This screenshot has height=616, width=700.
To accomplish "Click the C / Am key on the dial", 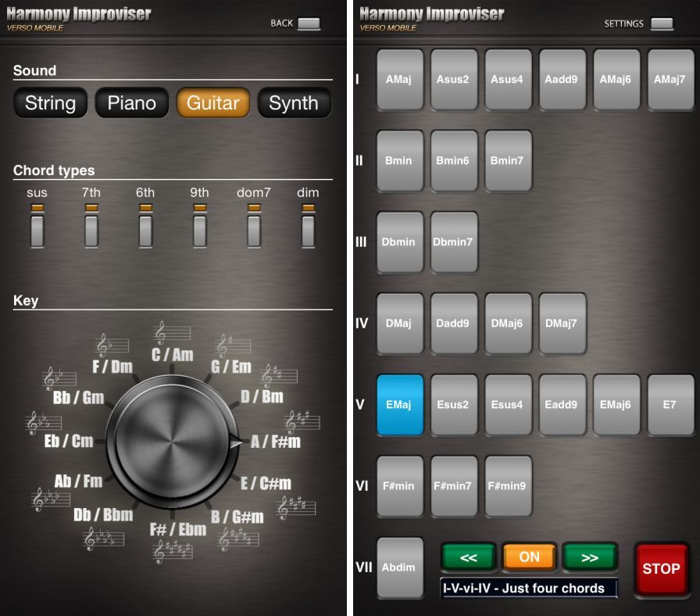I will [x=173, y=354].
